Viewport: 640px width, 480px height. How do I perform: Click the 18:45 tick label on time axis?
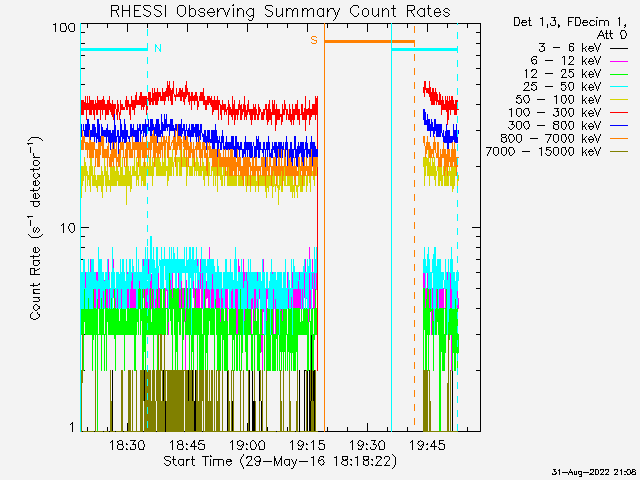click(x=186, y=445)
